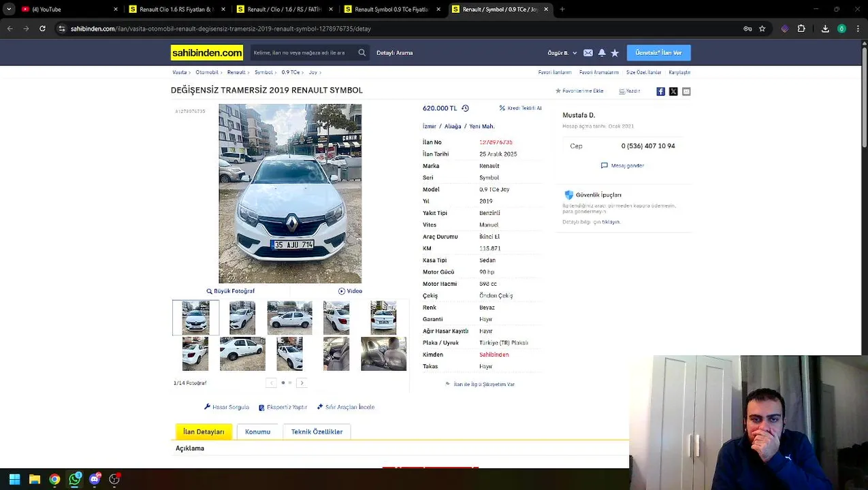Share listing by email icon
This screenshot has height=490, width=868.
pos(686,91)
